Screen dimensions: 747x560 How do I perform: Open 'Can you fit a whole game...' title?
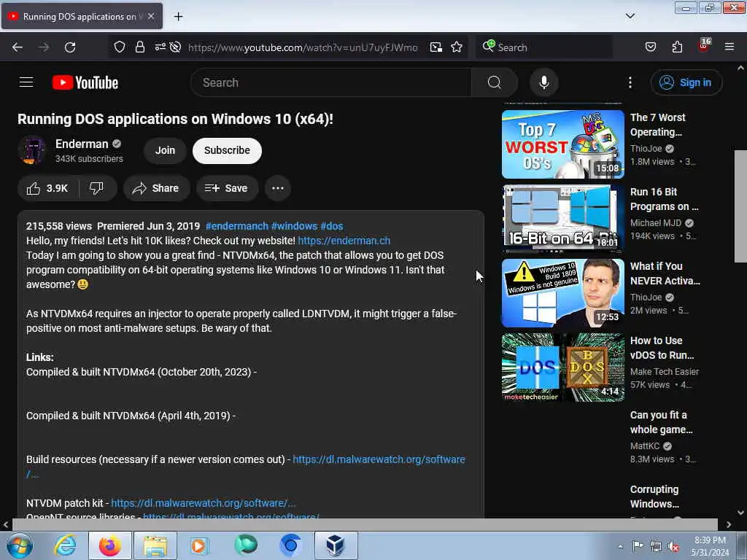tap(661, 422)
